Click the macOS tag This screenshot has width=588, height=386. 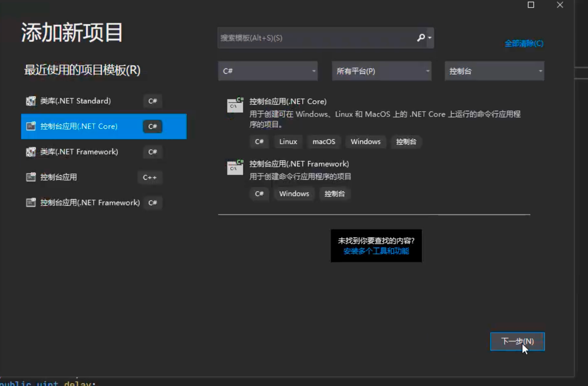[x=324, y=142]
